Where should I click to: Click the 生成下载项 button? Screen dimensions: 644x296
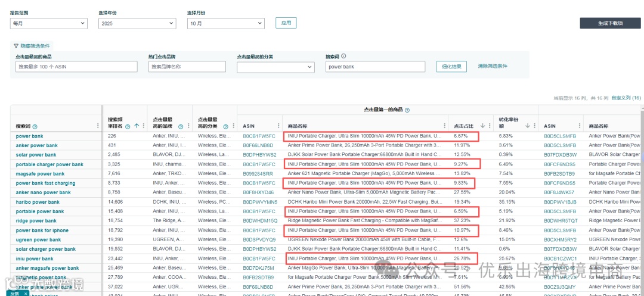[x=611, y=23]
